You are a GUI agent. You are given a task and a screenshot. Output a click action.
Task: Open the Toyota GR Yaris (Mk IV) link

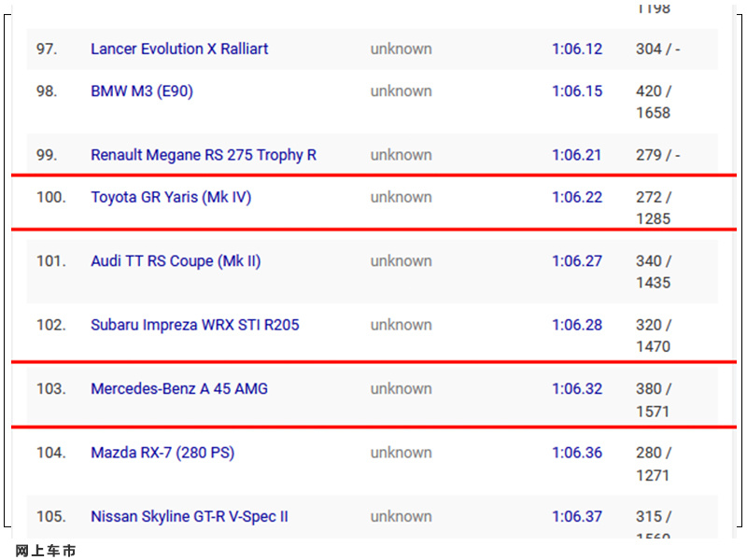point(171,197)
